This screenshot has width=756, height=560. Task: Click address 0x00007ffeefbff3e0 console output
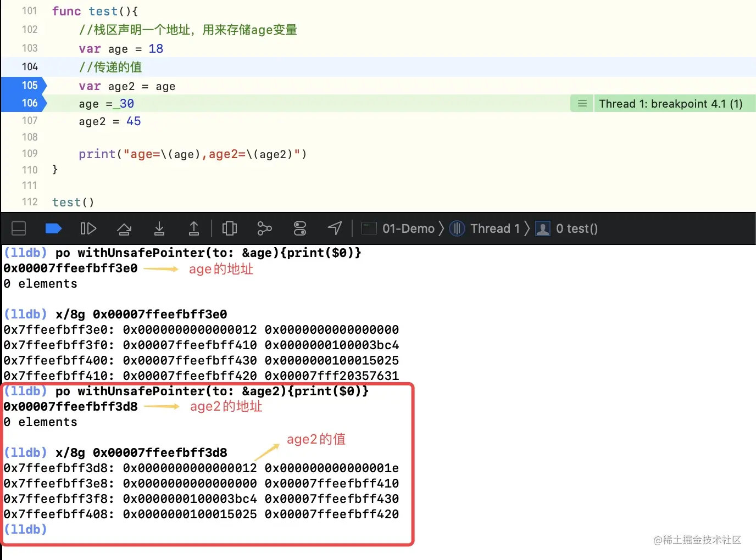click(70, 268)
